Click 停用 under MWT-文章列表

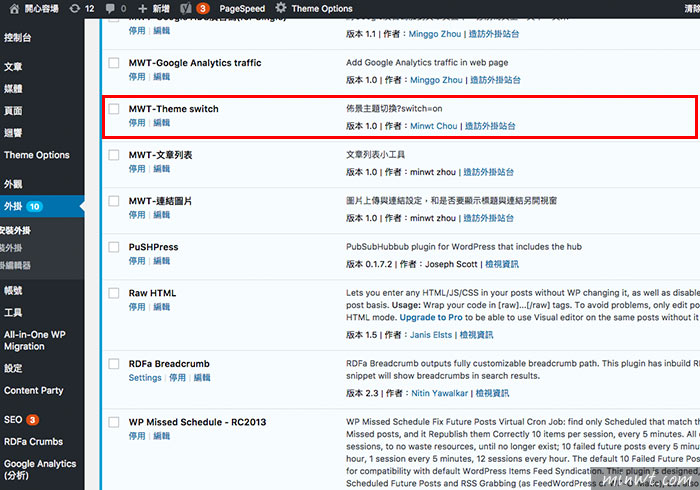point(137,169)
